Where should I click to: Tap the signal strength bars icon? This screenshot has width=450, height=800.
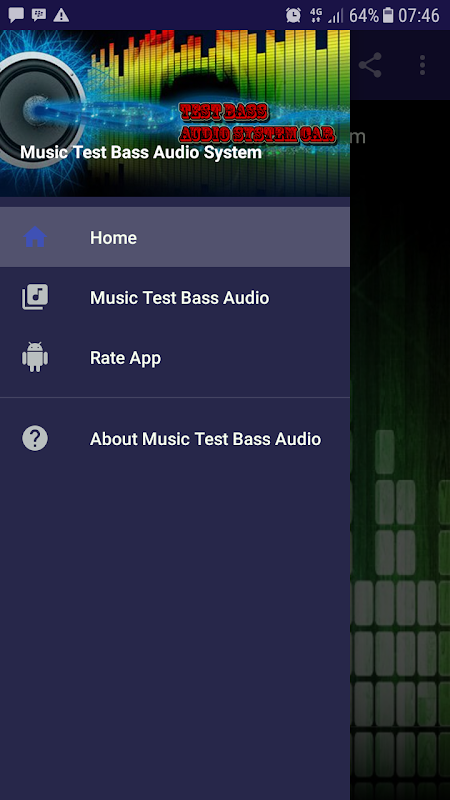tap(335, 16)
